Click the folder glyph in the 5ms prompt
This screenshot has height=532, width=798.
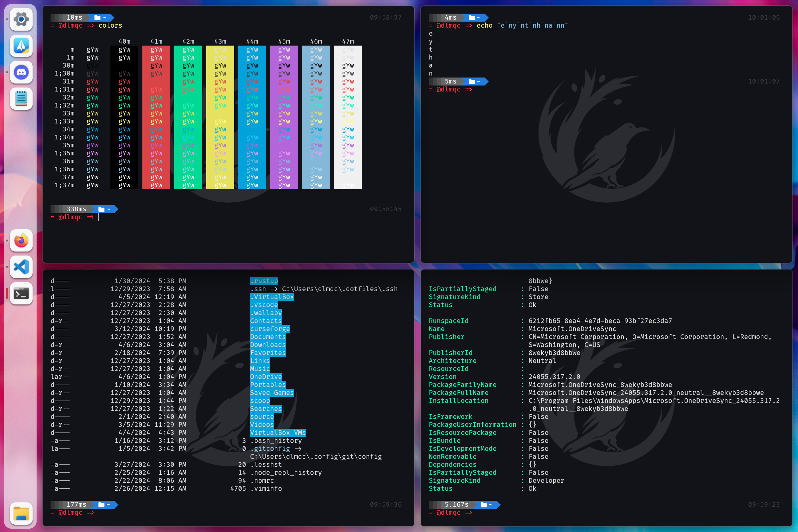click(472, 82)
